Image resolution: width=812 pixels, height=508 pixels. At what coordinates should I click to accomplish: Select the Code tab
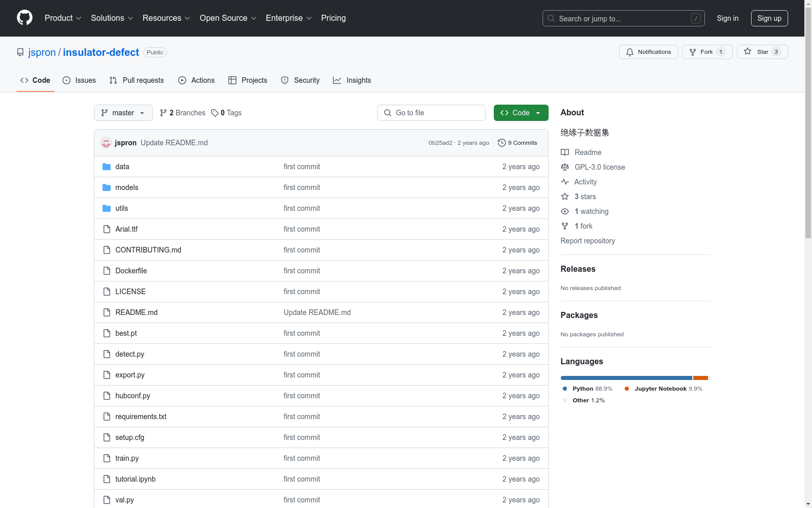point(35,80)
